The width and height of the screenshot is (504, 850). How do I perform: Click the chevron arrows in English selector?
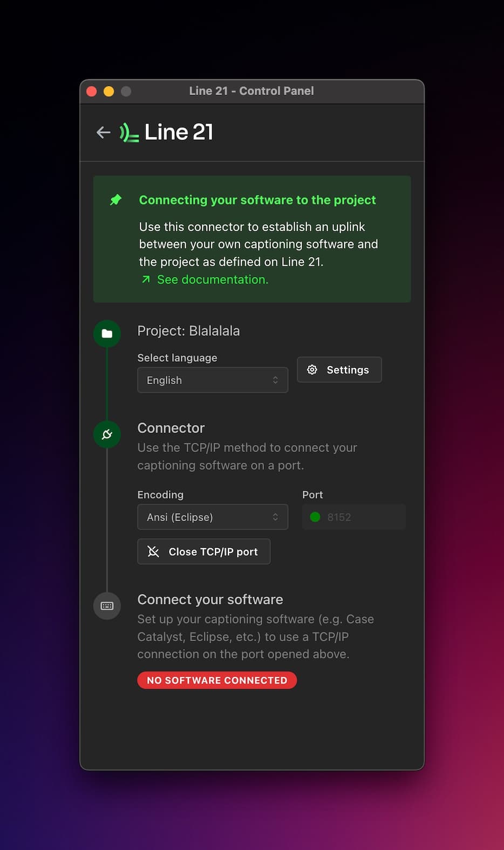pyautogui.click(x=275, y=380)
